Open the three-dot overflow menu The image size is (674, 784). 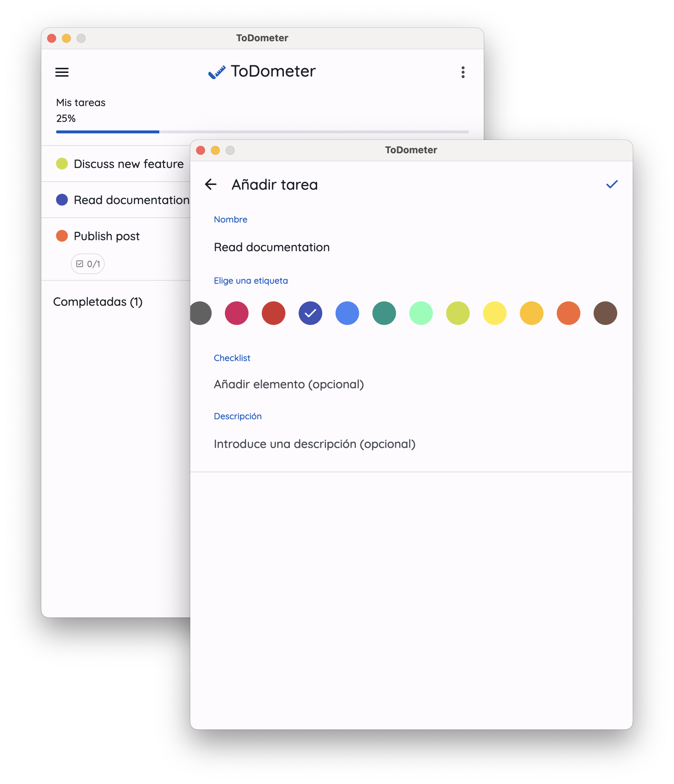463,72
